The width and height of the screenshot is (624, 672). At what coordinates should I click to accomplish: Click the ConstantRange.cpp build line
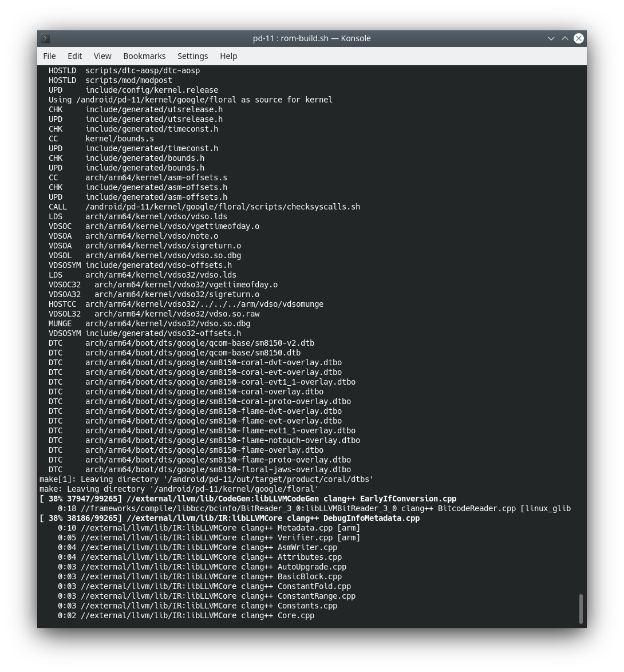207,596
